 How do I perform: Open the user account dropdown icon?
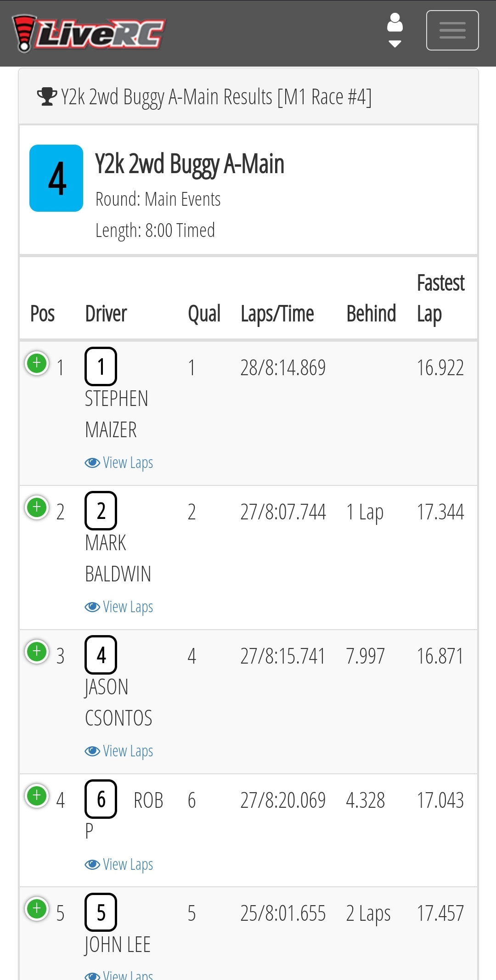tap(395, 30)
